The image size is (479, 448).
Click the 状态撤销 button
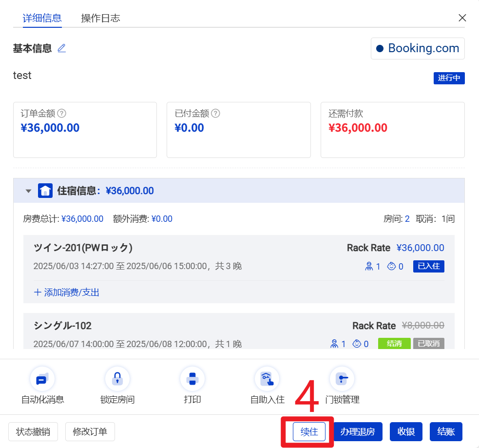pyautogui.click(x=33, y=432)
